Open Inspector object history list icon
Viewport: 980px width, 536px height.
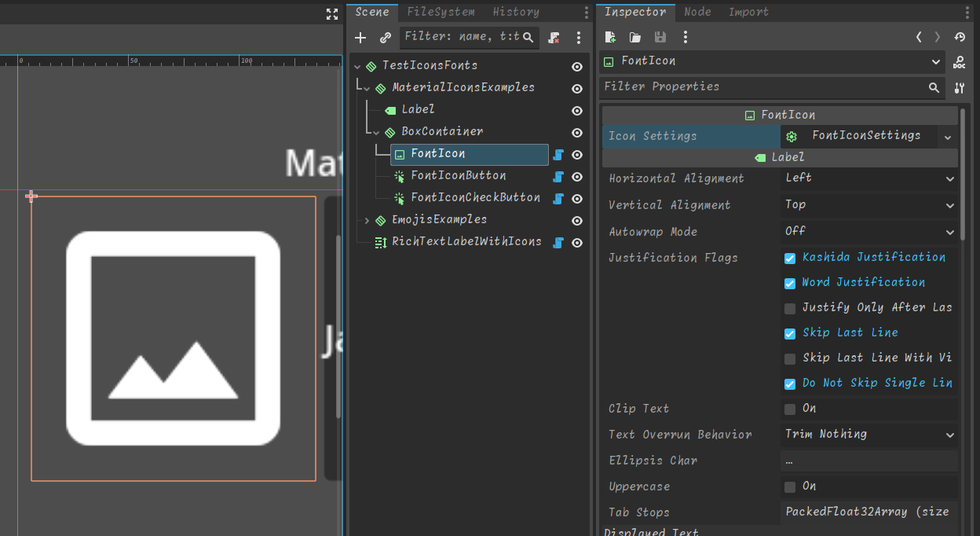click(x=960, y=37)
